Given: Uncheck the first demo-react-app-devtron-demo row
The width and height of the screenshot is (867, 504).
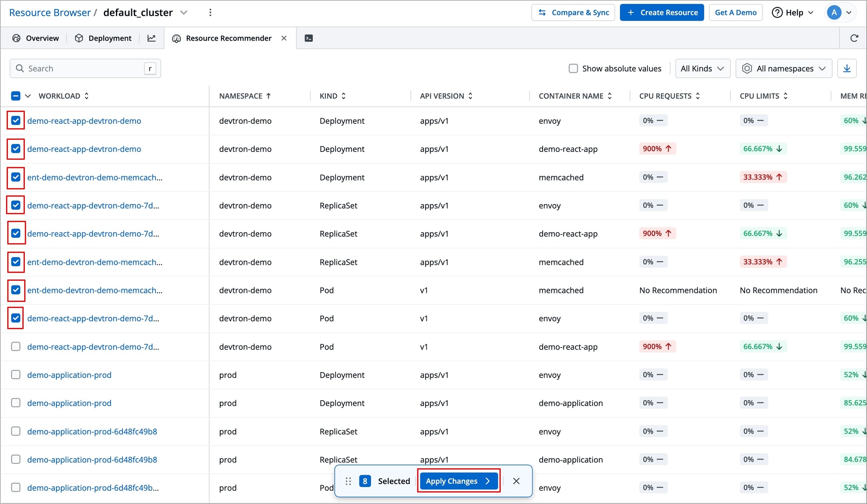Looking at the screenshot, I should click(16, 120).
